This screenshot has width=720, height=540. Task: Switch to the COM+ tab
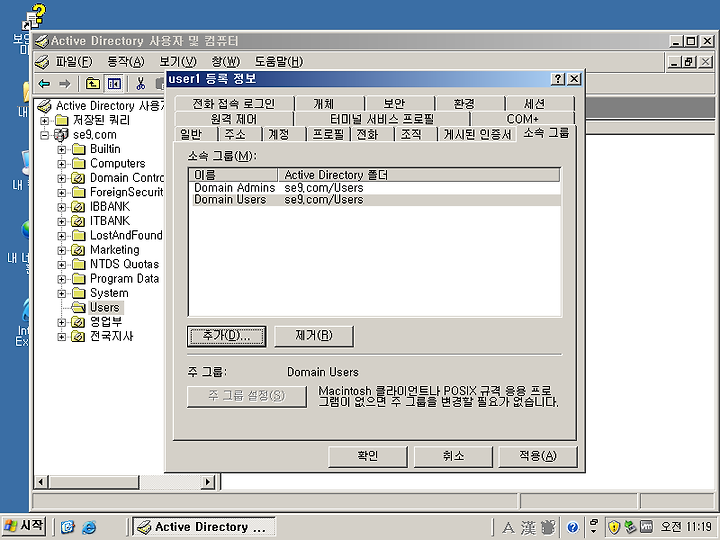pyautogui.click(x=523, y=119)
